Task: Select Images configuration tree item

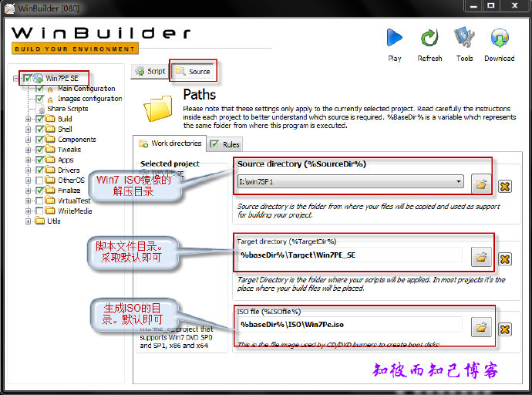Action: pyautogui.click(x=90, y=99)
